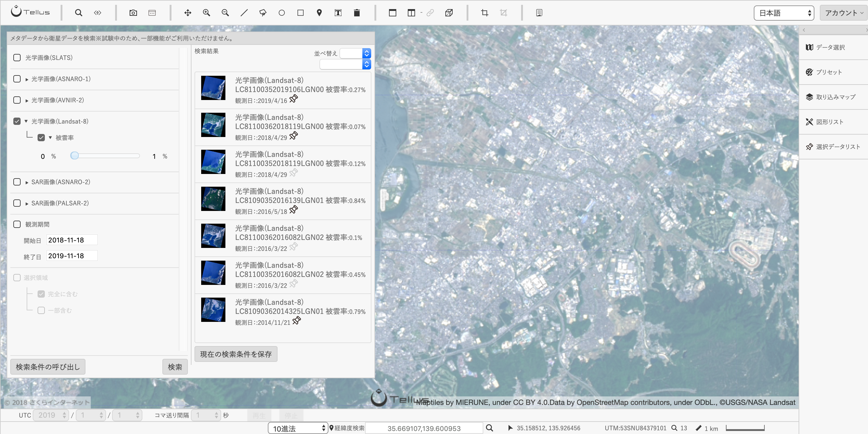The height and width of the screenshot is (434, 868).
Task: Click the crop tool icon
Action: (484, 13)
